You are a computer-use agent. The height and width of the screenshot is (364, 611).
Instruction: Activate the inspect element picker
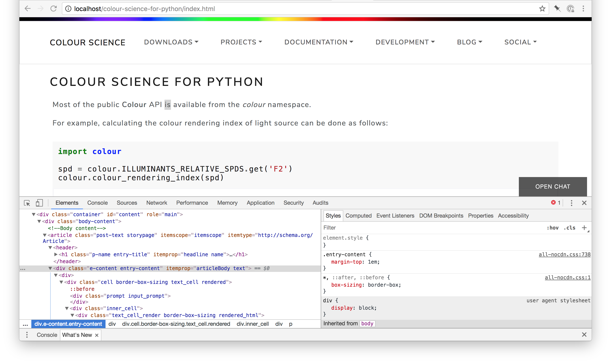coord(27,203)
